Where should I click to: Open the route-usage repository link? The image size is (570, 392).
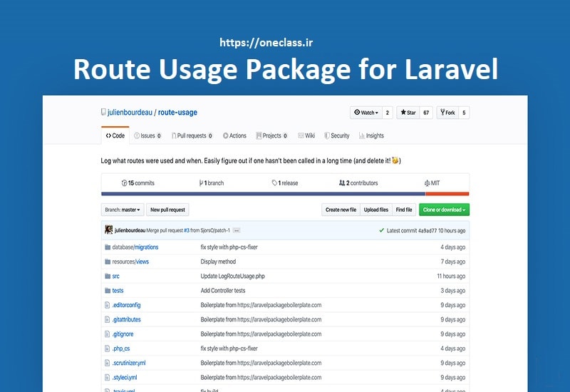[177, 113]
